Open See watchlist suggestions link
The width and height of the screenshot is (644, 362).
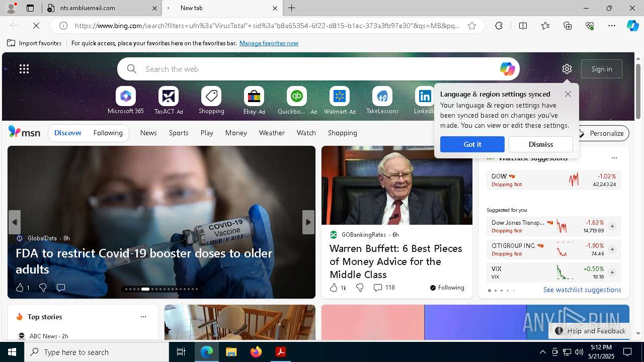coord(582,290)
